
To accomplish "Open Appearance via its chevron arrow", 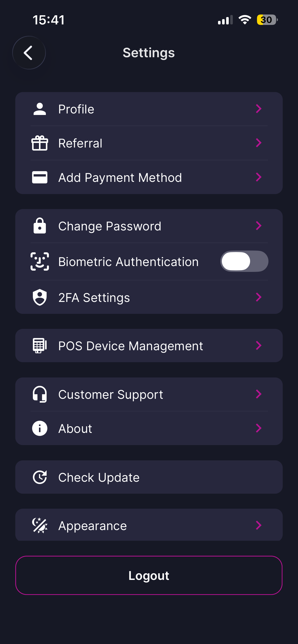I will click(x=259, y=525).
